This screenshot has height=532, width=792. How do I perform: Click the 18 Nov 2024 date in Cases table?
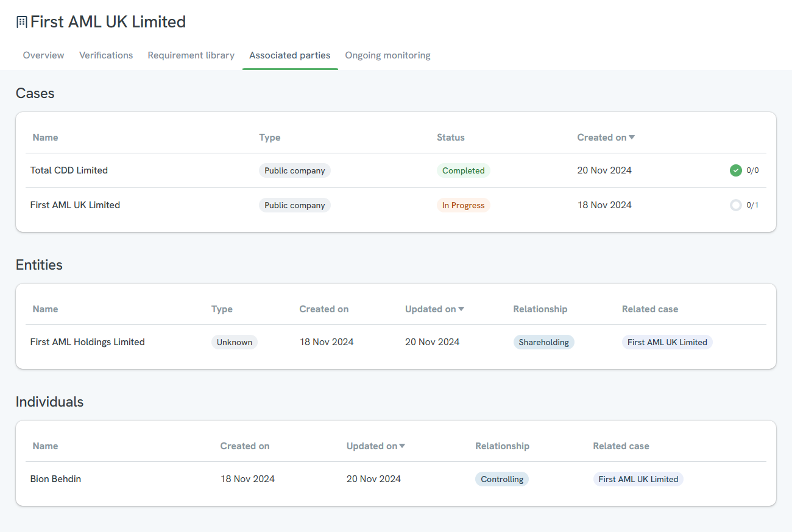pos(604,205)
